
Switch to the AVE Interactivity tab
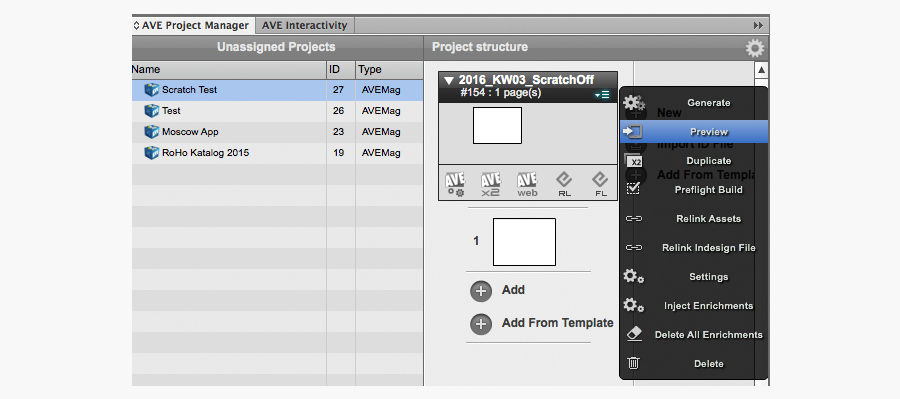pos(304,25)
